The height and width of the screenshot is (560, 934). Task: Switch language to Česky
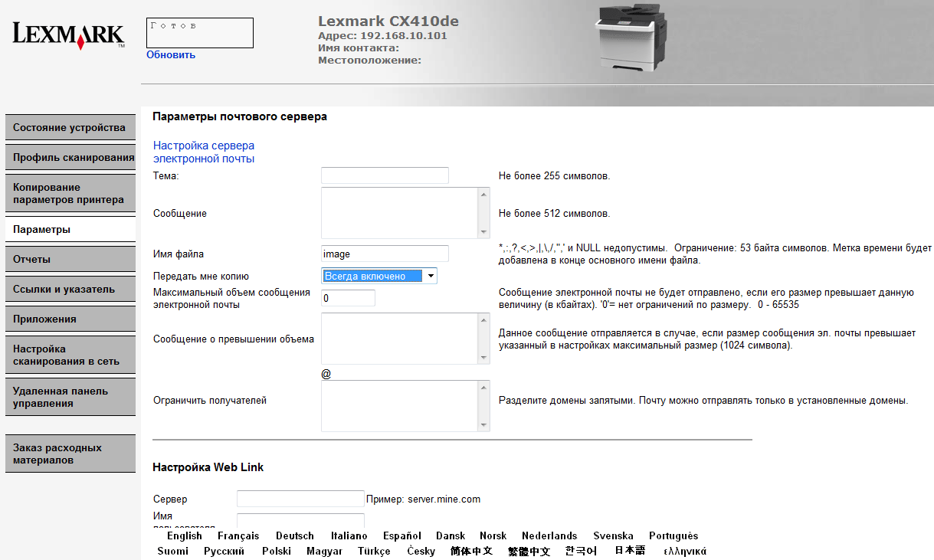coord(421,552)
